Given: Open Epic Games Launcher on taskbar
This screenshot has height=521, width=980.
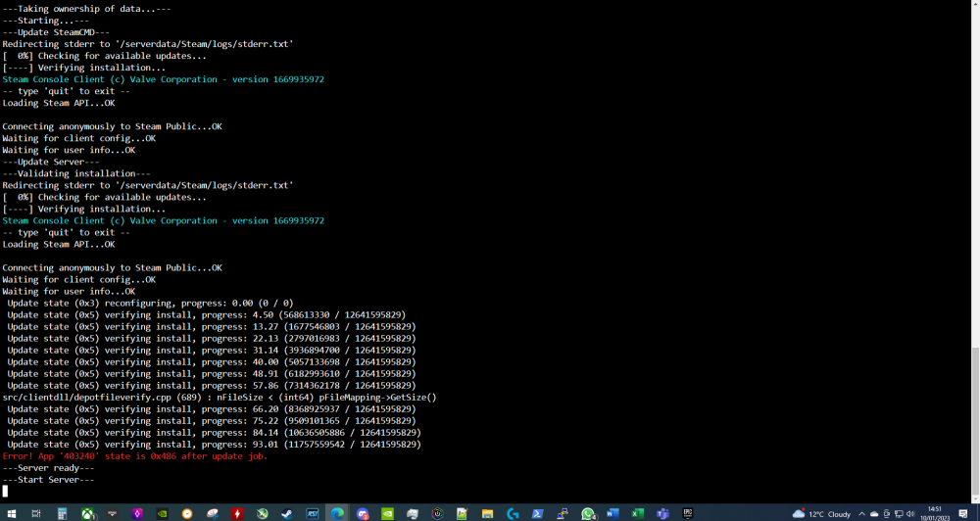Looking at the screenshot, I should 688,513.
